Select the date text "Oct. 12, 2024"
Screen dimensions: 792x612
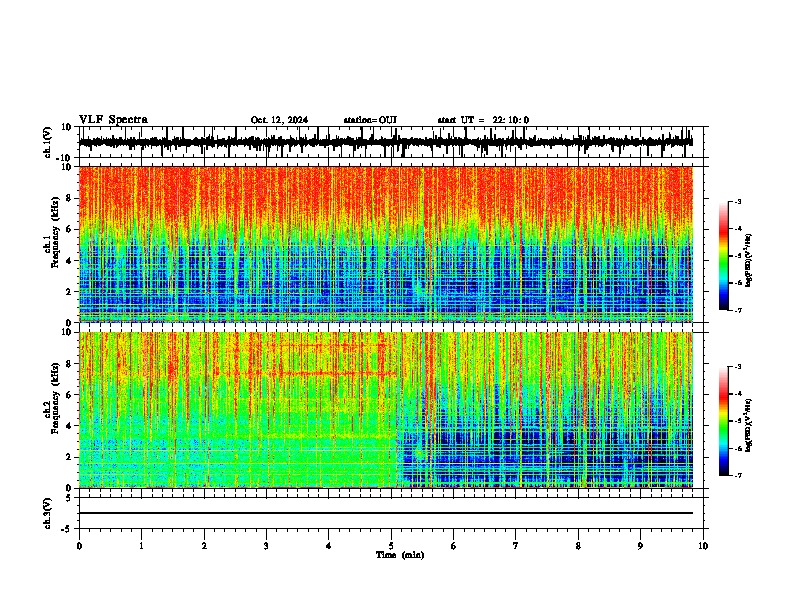[279, 120]
